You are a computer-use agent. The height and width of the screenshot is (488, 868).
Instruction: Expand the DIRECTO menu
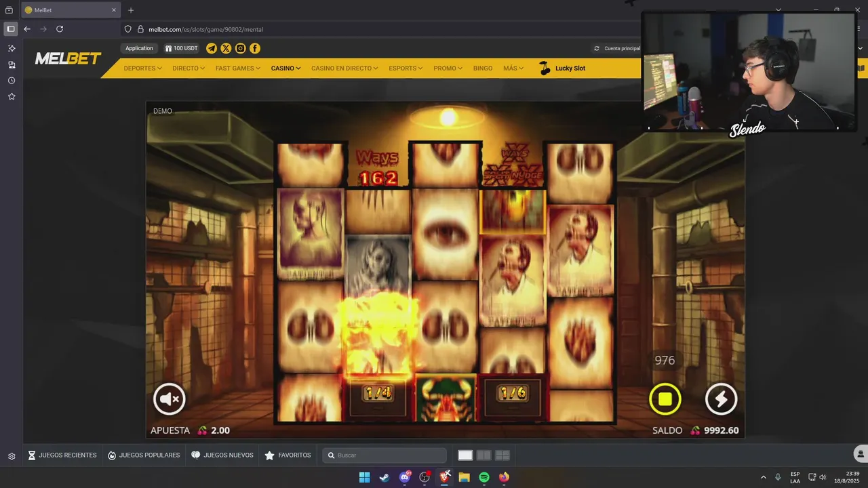[x=189, y=68]
